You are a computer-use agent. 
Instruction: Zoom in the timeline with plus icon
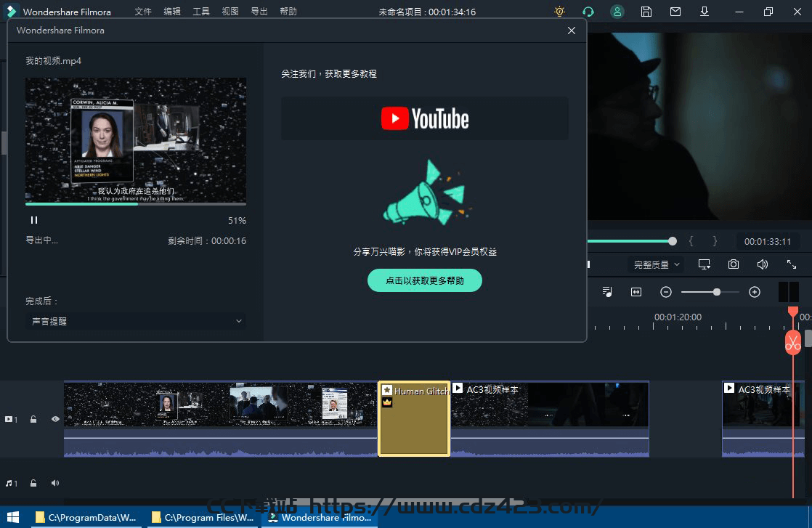point(755,293)
